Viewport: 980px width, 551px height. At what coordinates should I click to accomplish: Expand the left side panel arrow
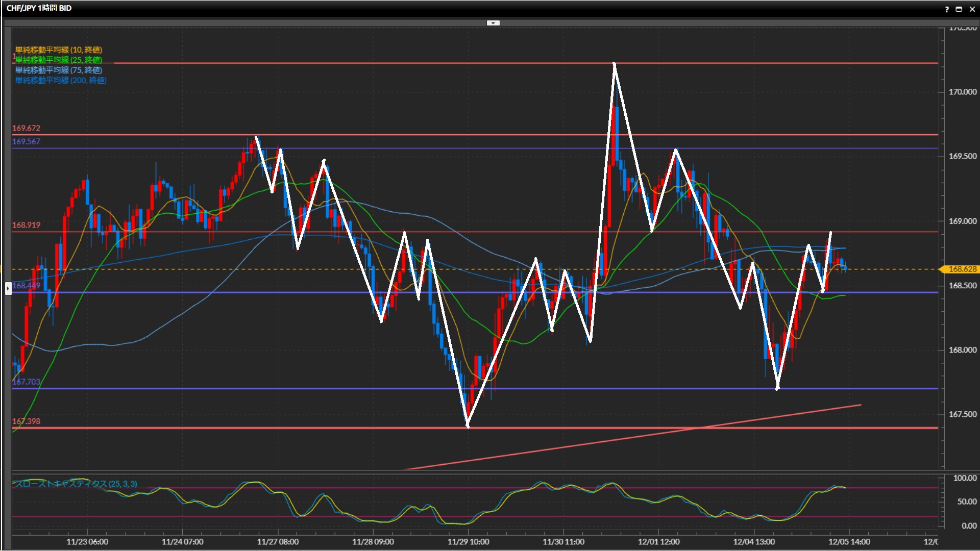coord(8,289)
